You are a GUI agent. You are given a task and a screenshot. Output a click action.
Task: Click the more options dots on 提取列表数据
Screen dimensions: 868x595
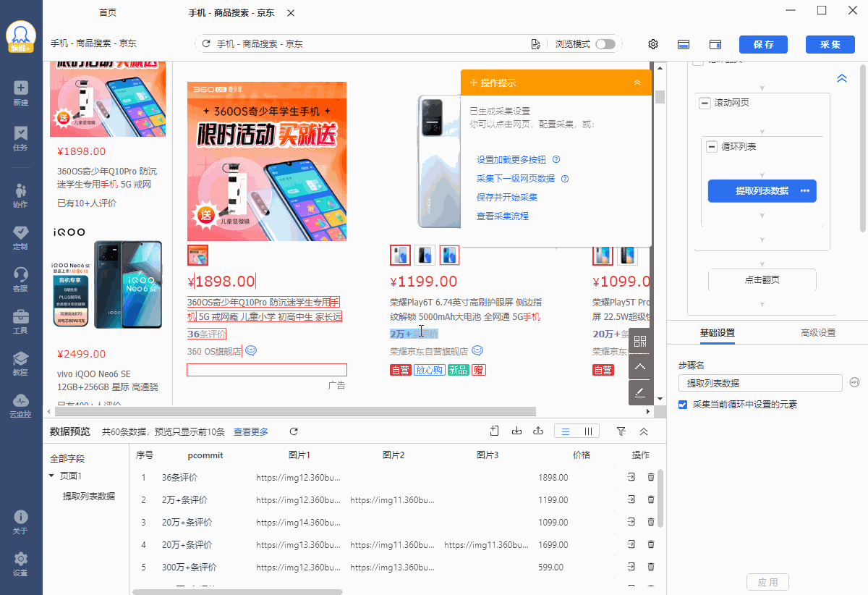805,191
